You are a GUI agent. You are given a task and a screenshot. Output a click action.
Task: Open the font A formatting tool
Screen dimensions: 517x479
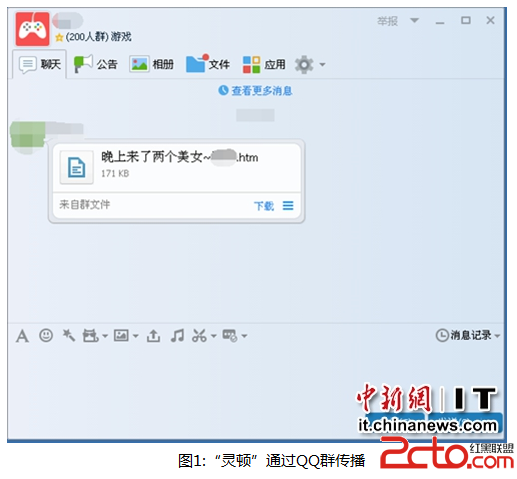(22, 336)
